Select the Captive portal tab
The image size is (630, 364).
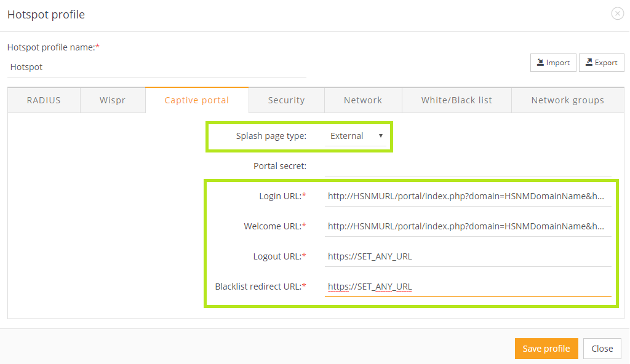click(x=197, y=100)
